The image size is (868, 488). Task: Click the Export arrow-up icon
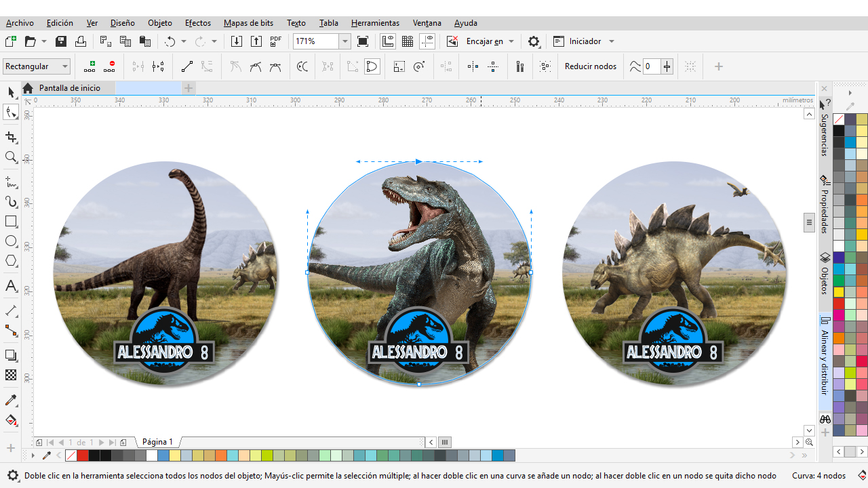click(x=256, y=41)
